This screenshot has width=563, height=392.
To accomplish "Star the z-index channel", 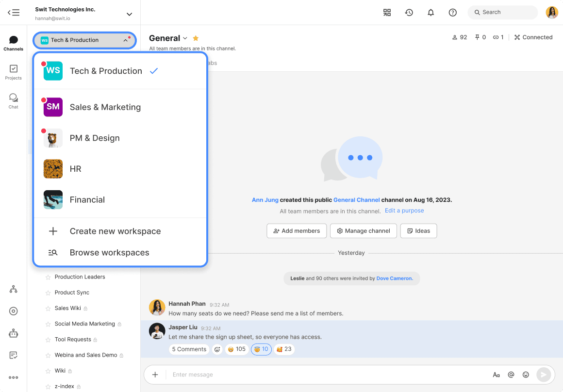I will click(x=48, y=387).
